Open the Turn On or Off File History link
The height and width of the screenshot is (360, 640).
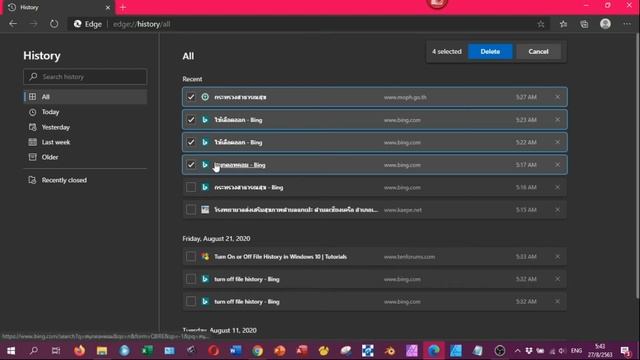(x=280, y=257)
